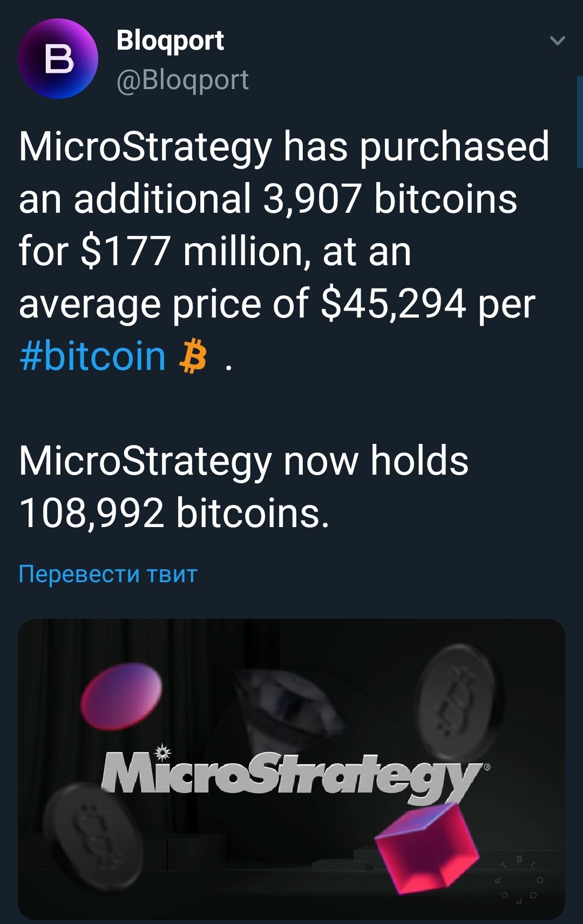Open the @Bloqport handle link
583x924 pixels.
[x=182, y=80]
